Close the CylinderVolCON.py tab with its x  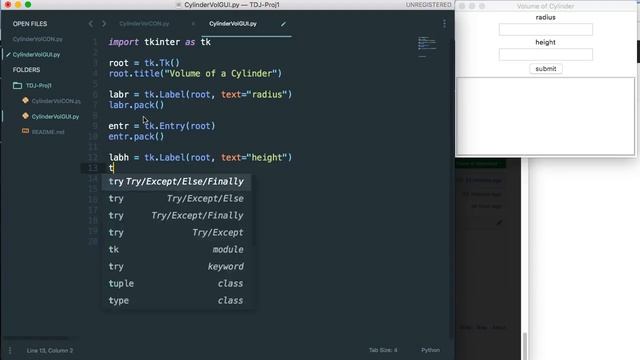tap(193, 24)
